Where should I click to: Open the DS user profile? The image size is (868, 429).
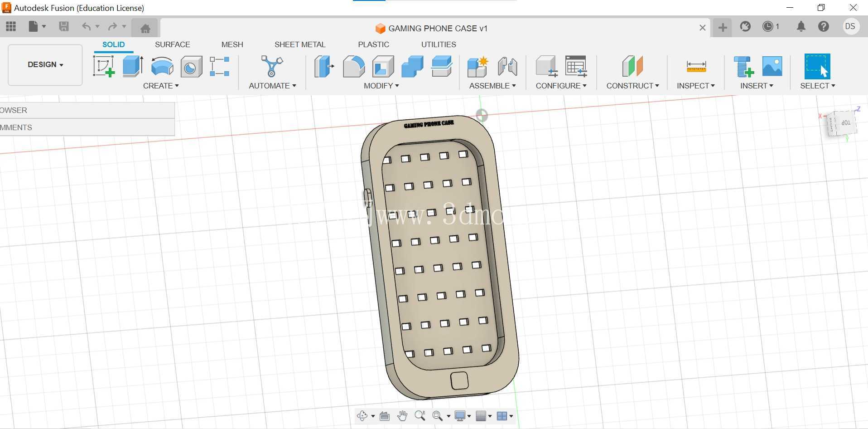(850, 26)
